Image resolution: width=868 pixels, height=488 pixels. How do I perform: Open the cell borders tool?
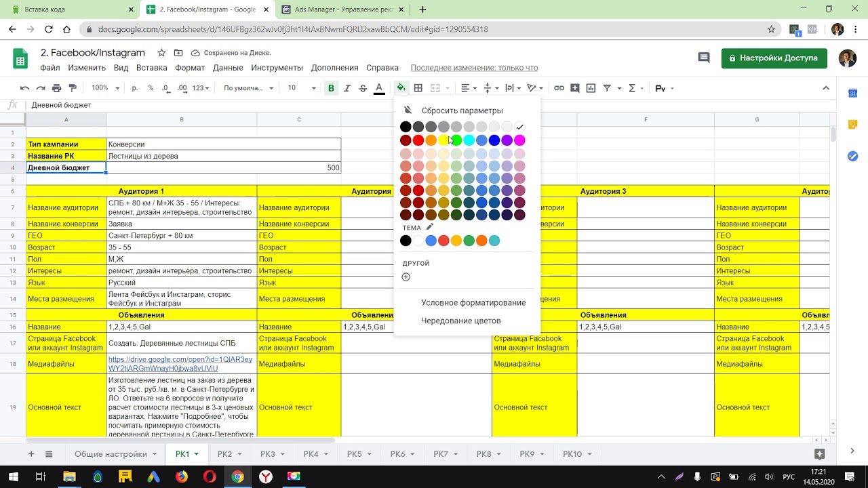[x=418, y=88]
